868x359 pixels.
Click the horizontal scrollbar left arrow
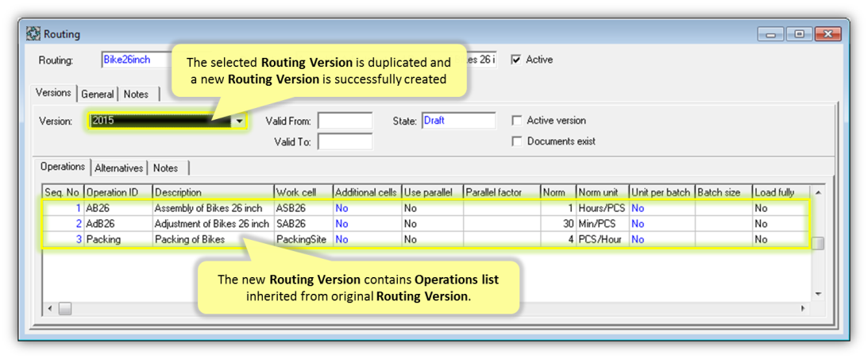coord(50,308)
